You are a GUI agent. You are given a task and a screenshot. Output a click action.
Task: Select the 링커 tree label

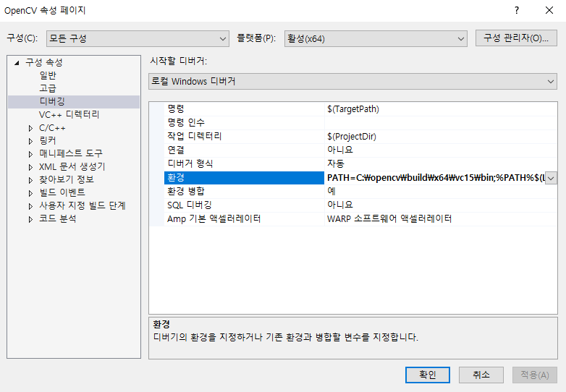[48, 140]
